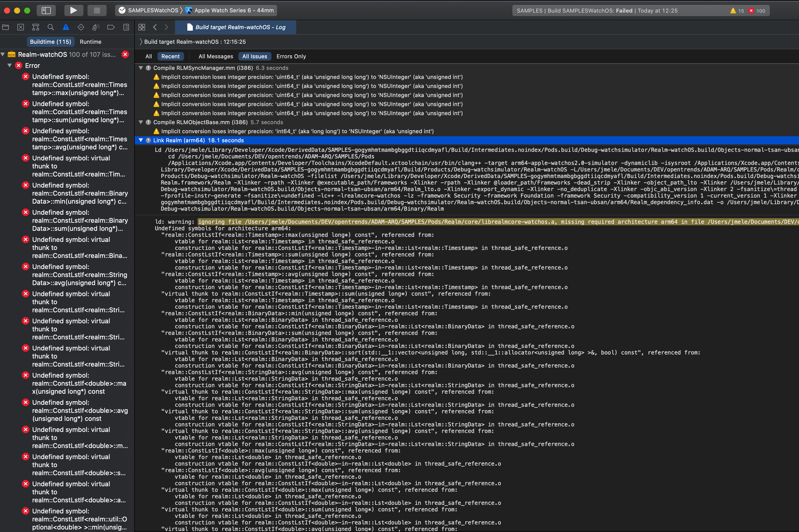Image resolution: width=799 pixels, height=532 pixels.
Task: Click the Stop build button
Action: 97,11
